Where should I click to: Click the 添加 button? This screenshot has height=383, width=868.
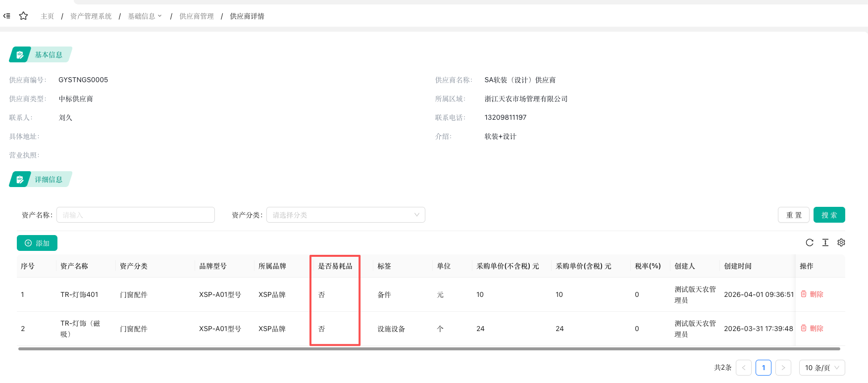click(37, 243)
